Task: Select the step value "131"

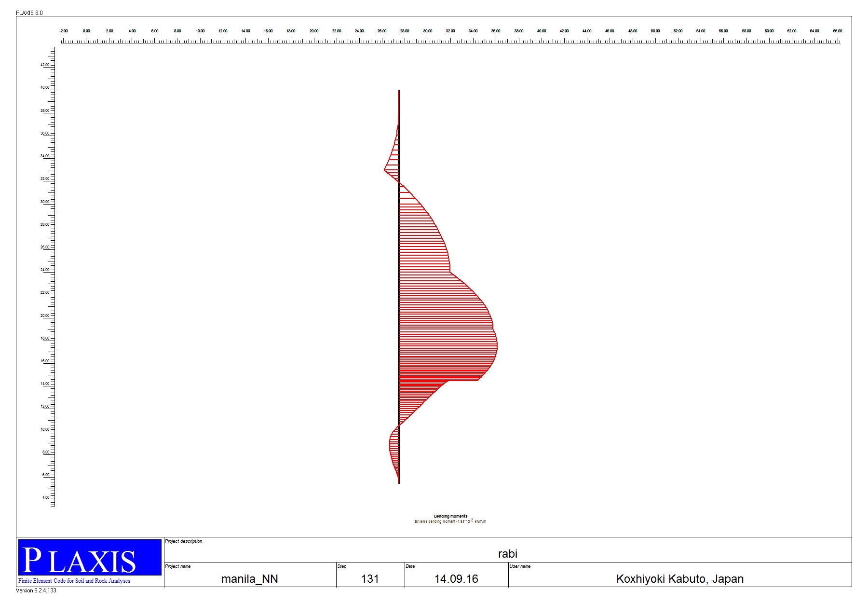Action: [x=370, y=579]
